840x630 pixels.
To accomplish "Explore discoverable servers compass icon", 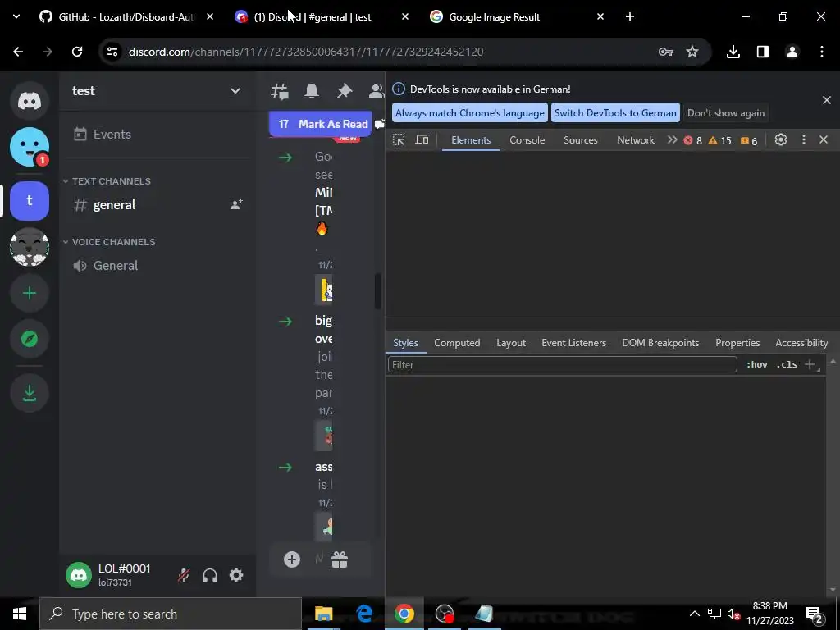I will pyautogui.click(x=30, y=339).
